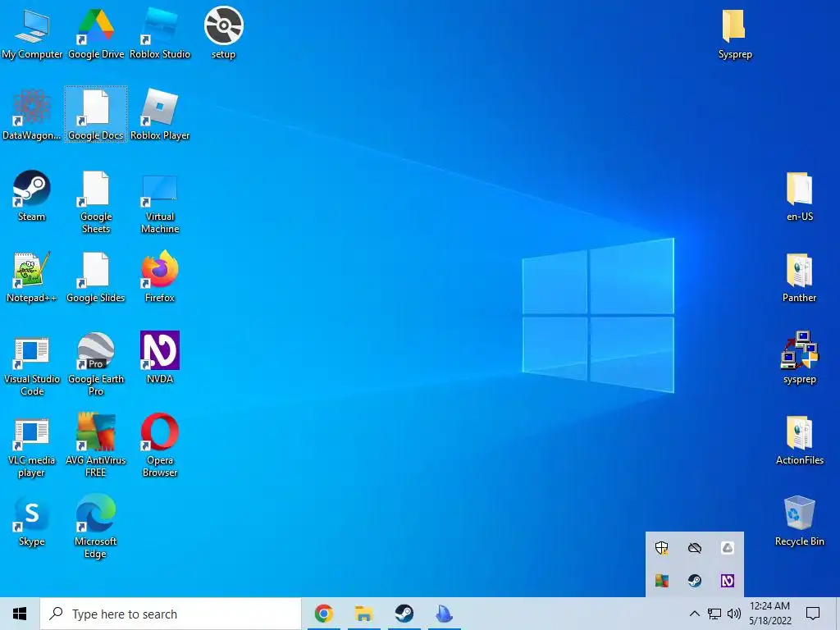
Task: Select the My Computer desktop icon
Action: click(x=32, y=33)
